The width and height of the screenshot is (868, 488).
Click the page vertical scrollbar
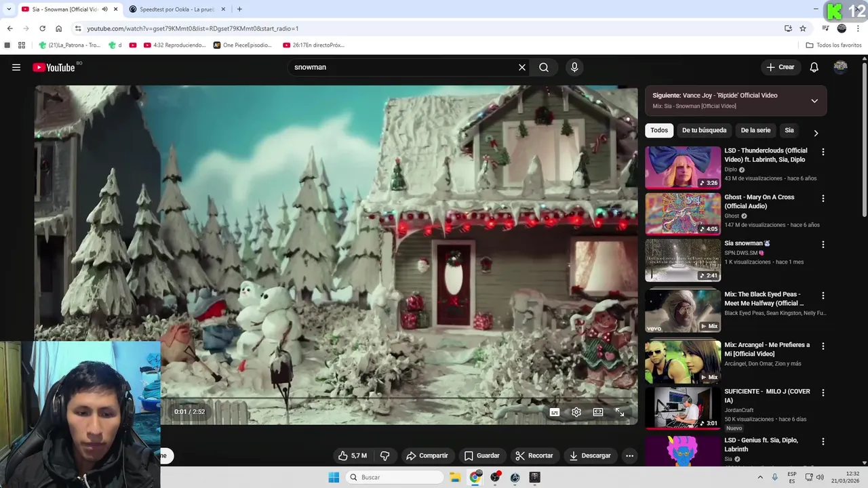[864, 139]
